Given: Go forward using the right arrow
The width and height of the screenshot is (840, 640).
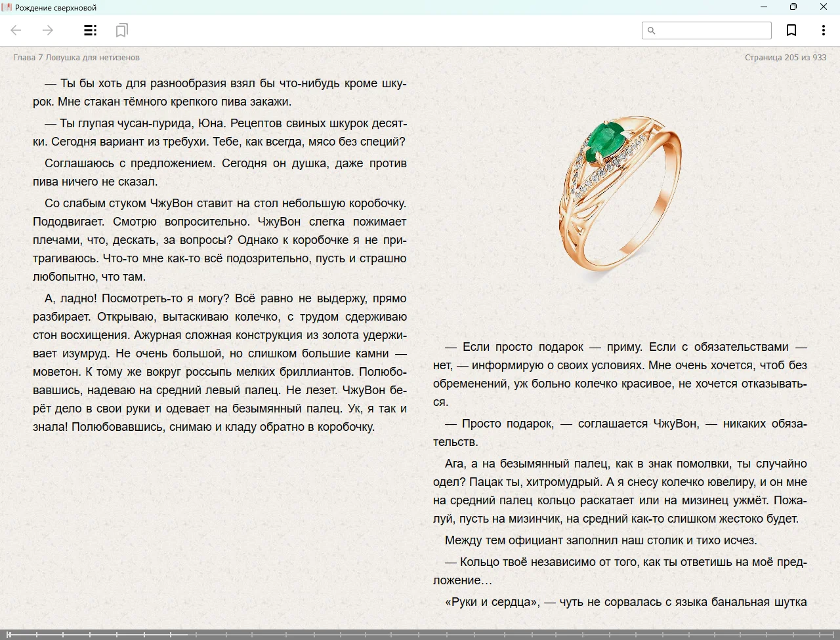Looking at the screenshot, I should click(48, 30).
